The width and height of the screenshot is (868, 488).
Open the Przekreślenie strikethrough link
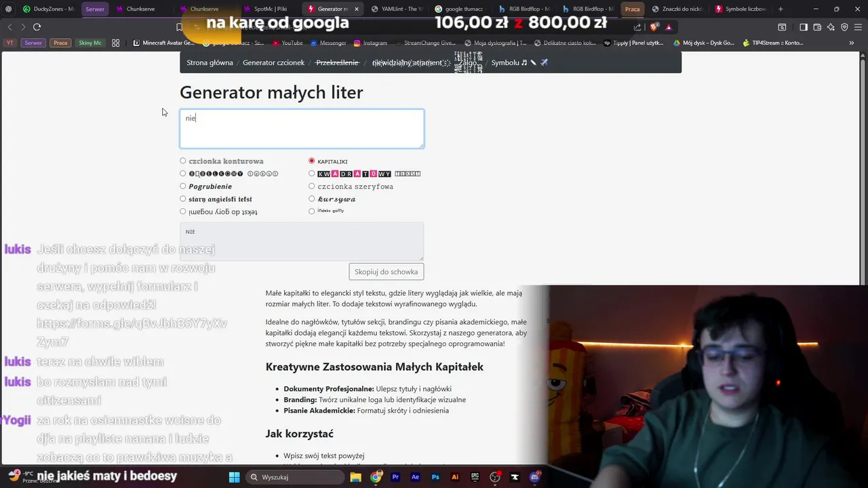pos(337,62)
